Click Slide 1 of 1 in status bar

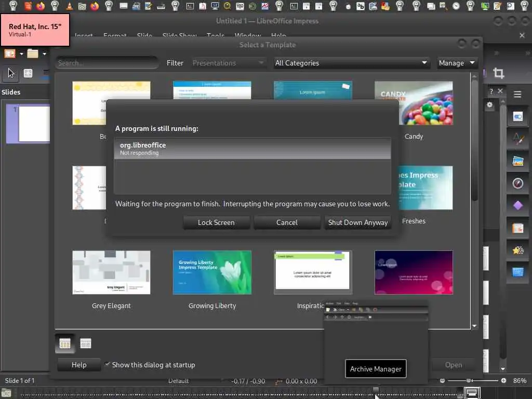point(20,381)
